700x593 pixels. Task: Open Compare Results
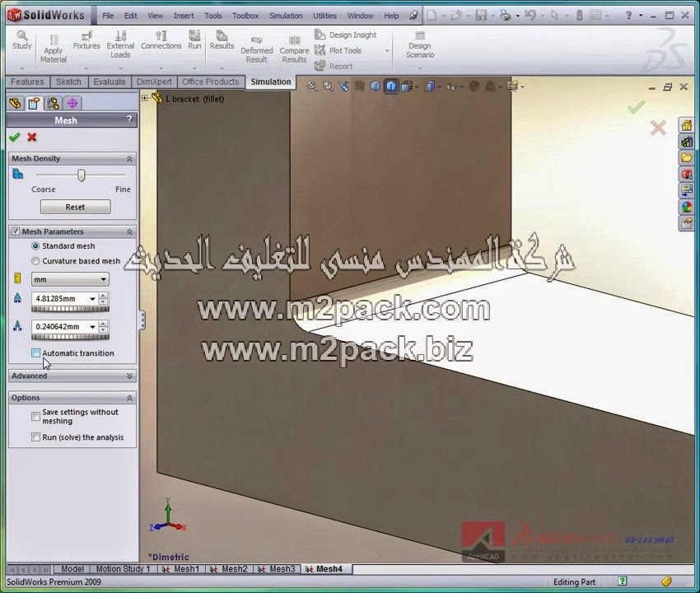[294, 49]
